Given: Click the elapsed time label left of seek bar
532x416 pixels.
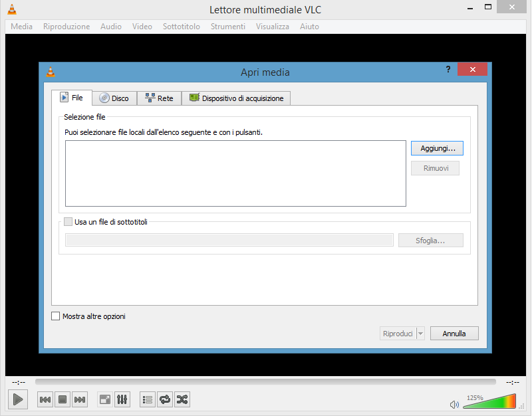Looking at the screenshot, I should [x=19, y=382].
